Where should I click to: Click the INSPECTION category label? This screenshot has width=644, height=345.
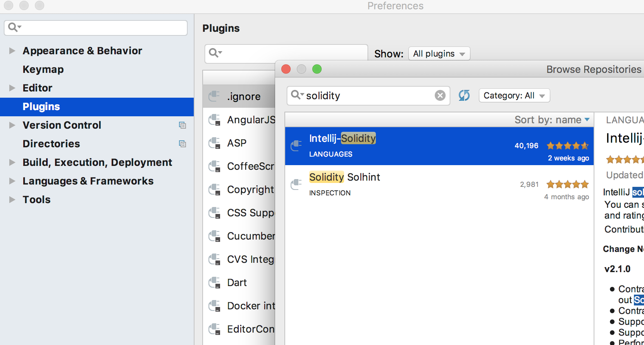click(x=330, y=193)
